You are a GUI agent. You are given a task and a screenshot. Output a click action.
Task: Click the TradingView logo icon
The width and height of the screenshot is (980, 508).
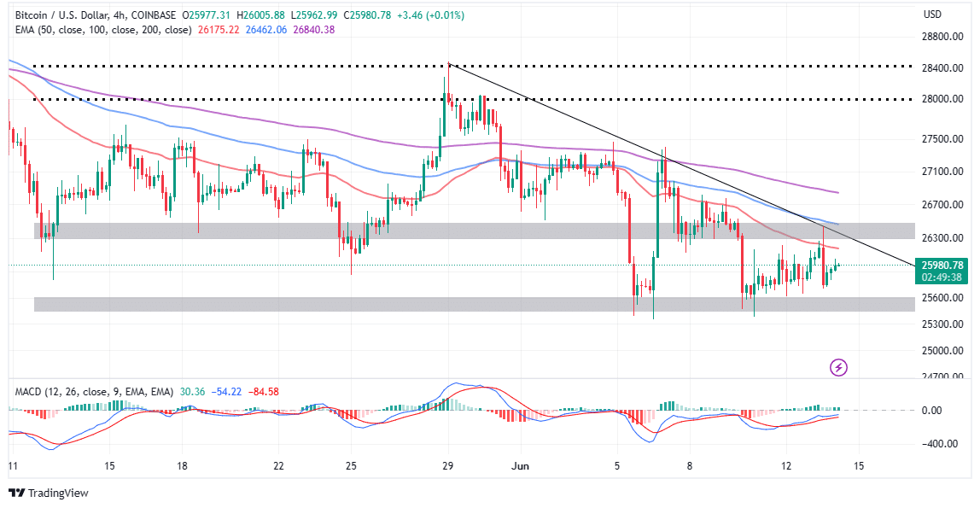point(17,493)
